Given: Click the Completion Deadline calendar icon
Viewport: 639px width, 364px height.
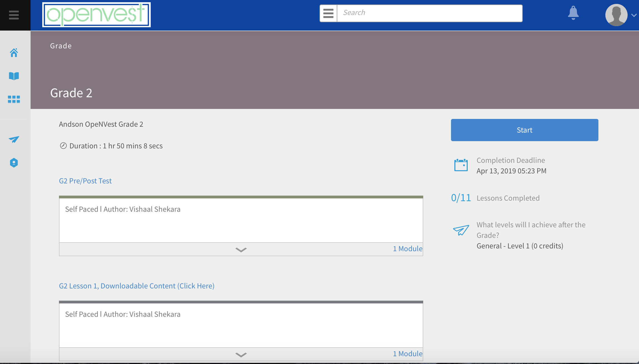Looking at the screenshot, I should (x=461, y=165).
